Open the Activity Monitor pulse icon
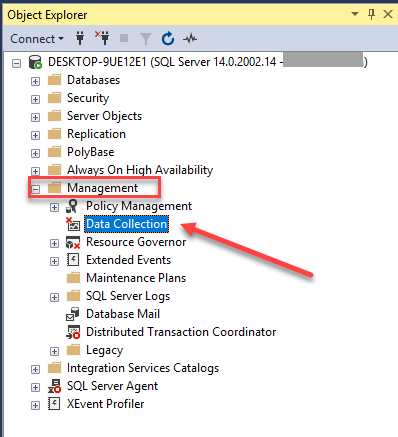398x437 pixels. tap(190, 39)
